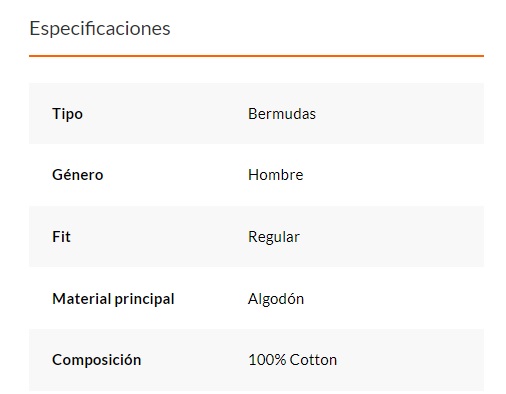Click the Bermudas value
506x394 pixels.
(x=282, y=114)
